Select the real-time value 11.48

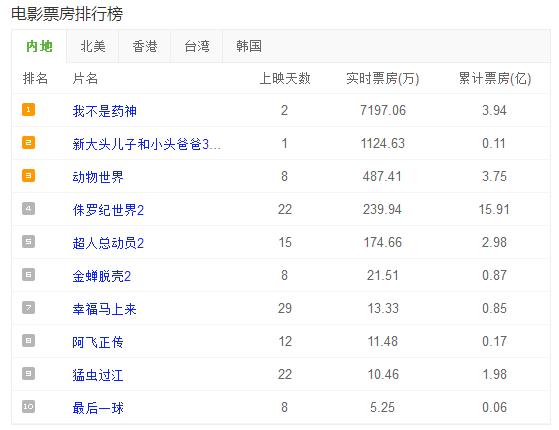[x=383, y=341]
